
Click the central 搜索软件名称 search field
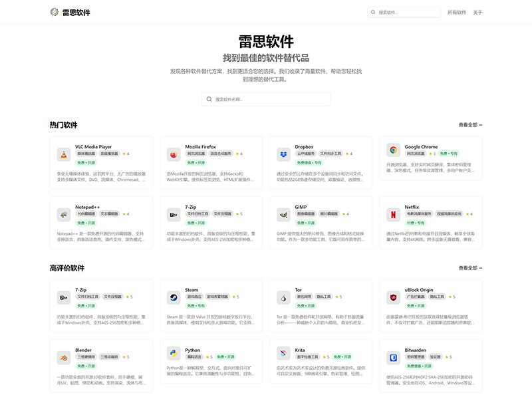[266, 98]
